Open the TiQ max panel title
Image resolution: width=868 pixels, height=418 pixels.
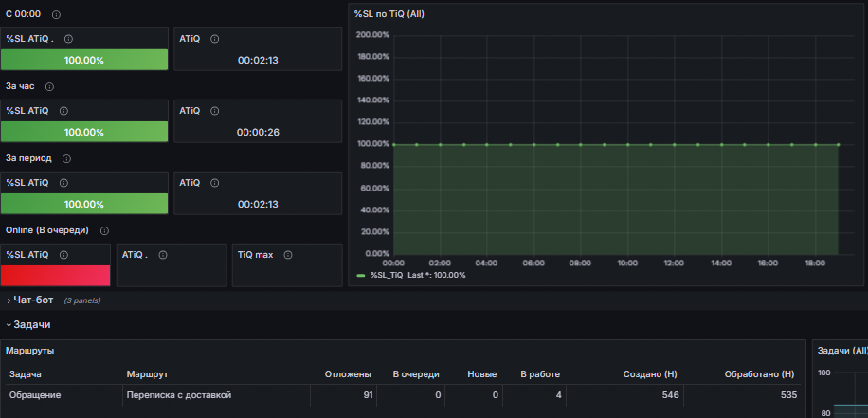[255, 255]
